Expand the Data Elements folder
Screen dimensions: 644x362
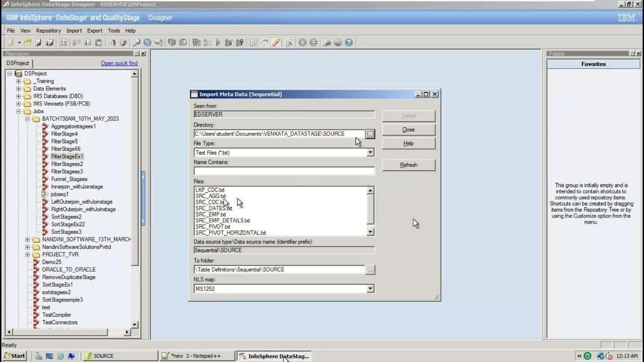pyautogui.click(x=19, y=88)
